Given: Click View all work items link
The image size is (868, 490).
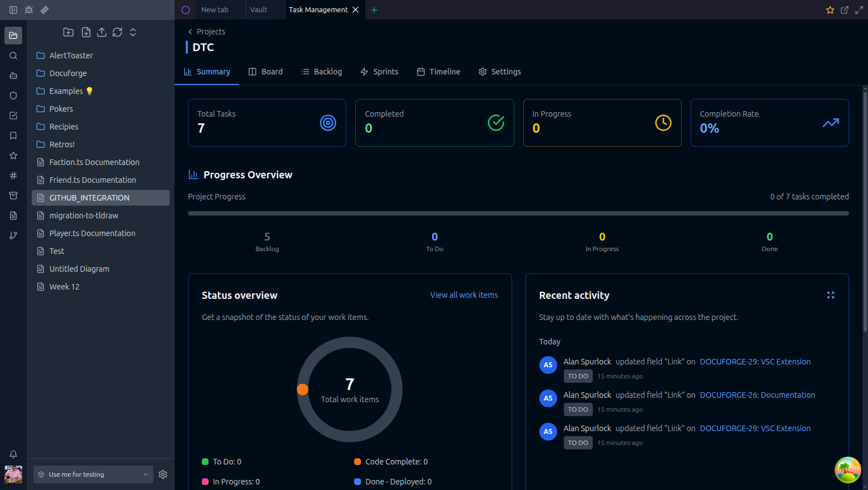Looking at the screenshot, I should pyautogui.click(x=464, y=295).
